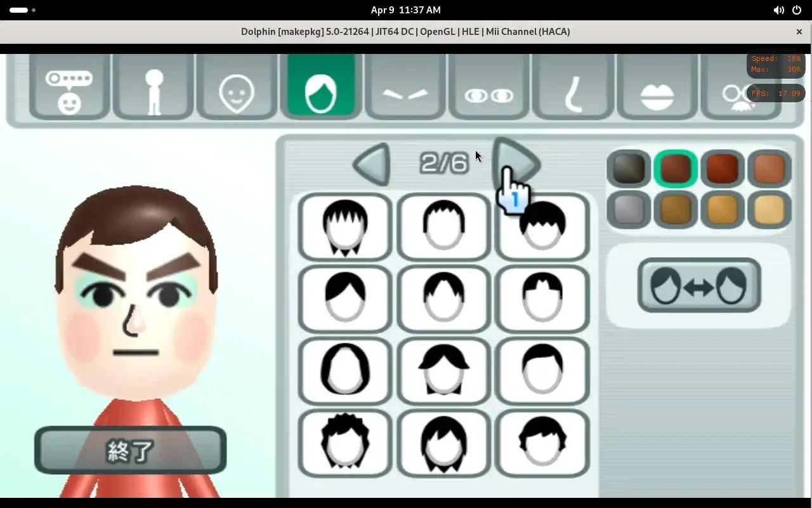Choose the center-parted short hairstyle in second row
Screen dimensions: 812x508
pos(443,299)
